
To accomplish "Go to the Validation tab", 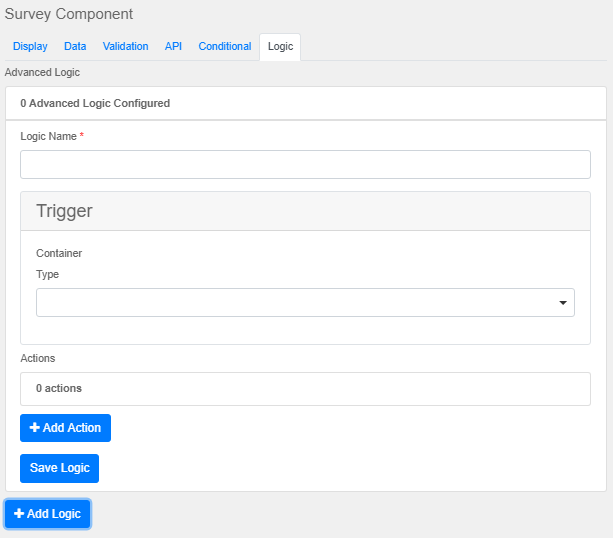I will coord(125,47).
